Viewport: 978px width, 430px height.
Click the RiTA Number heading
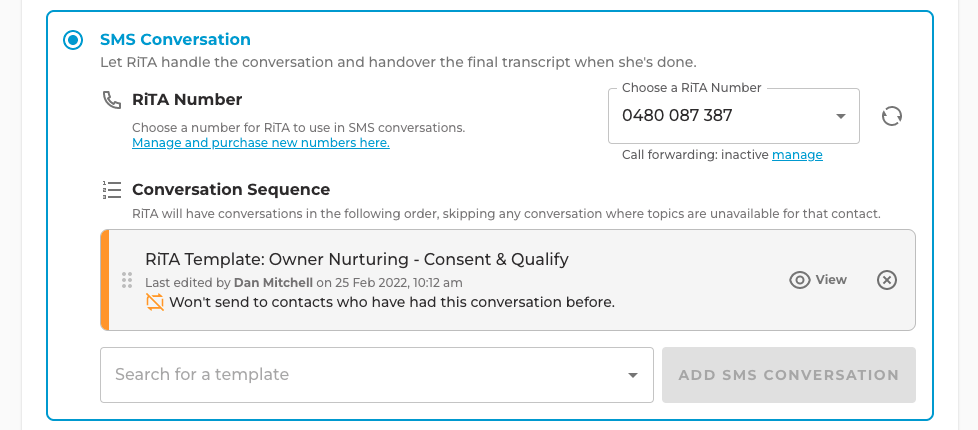point(187,99)
